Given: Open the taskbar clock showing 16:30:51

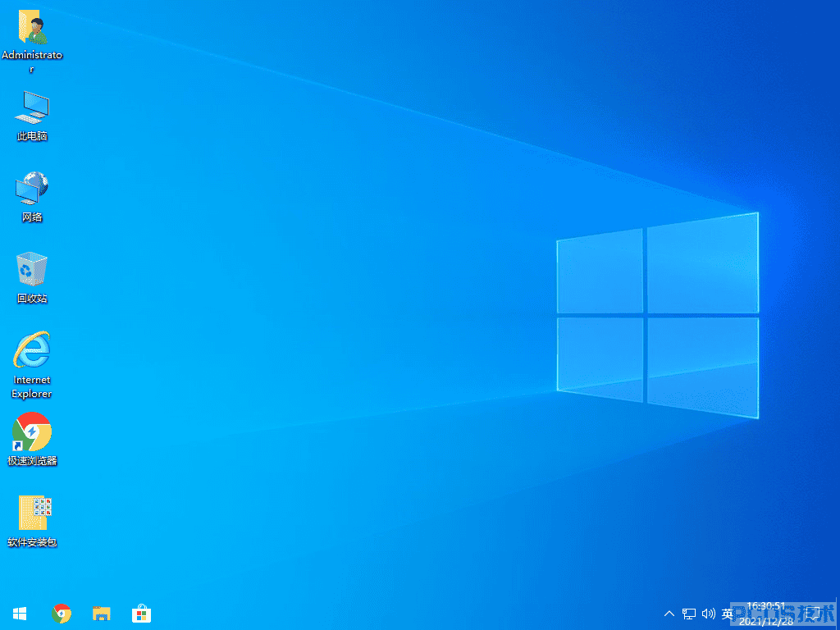Looking at the screenshot, I should (766, 614).
